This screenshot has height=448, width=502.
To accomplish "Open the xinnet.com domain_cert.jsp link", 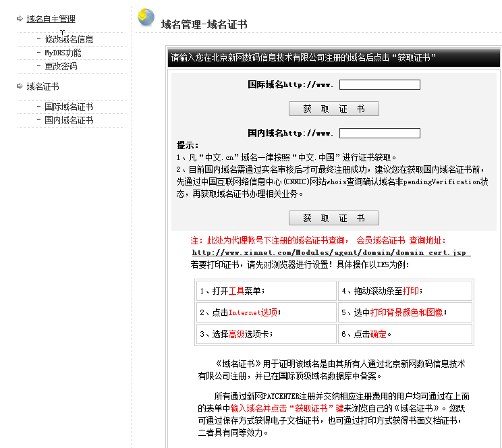I will pos(331,252).
